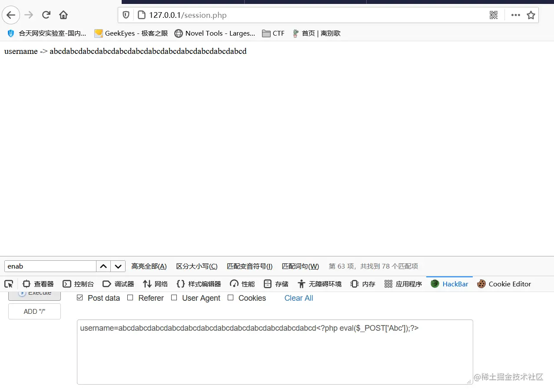The width and height of the screenshot is (554, 392).
Task: Switch to the 控制台 console tab
Action: (78, 284)
